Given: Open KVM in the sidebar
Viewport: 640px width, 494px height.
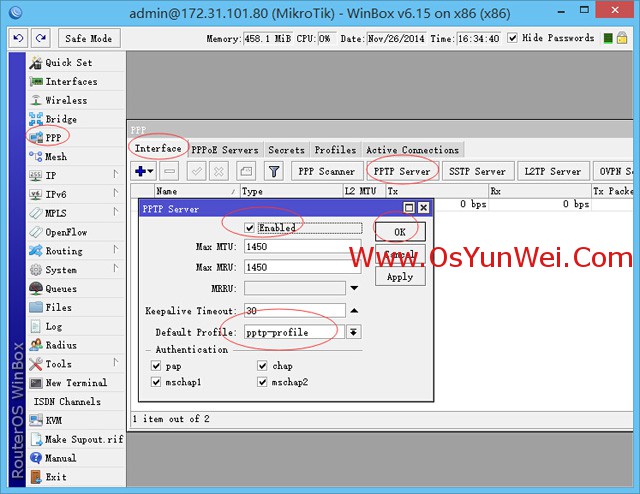Looking at the screenshot, I should tap(76, 420).
